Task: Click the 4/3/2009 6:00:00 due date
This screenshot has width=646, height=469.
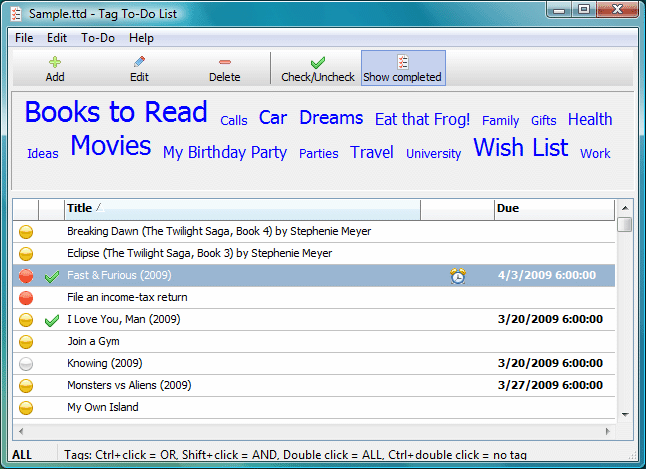Action: (547, 275)
